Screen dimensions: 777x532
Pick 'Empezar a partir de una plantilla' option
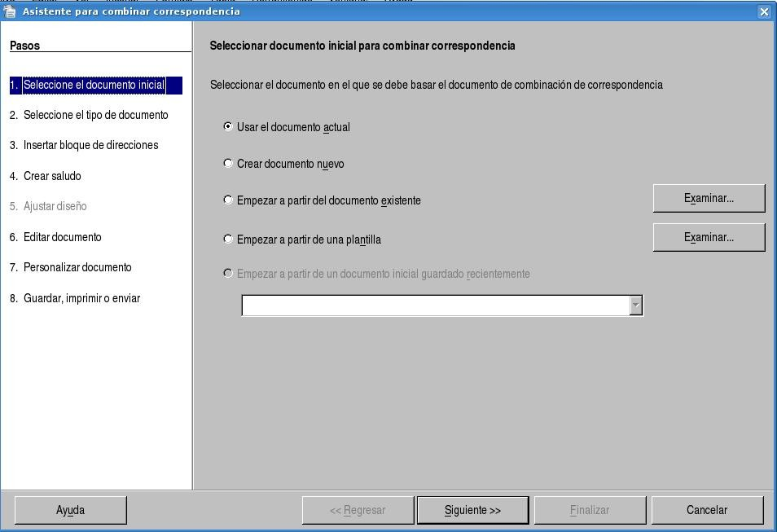[x=228, y=240]
